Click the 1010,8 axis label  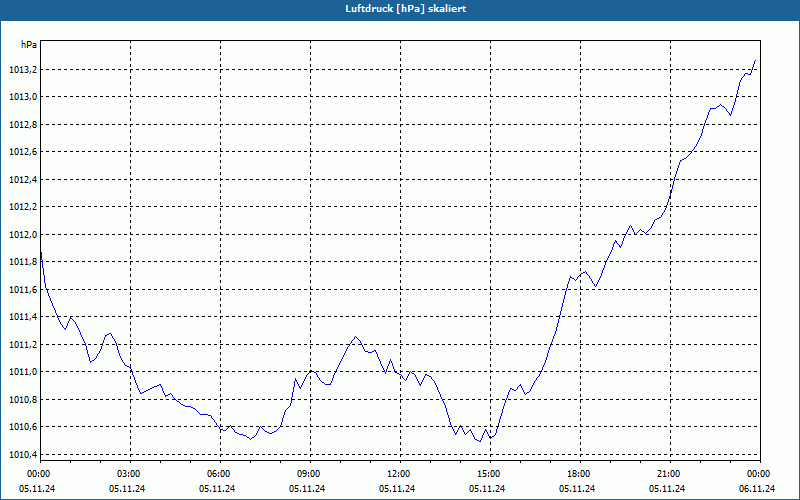point(22,400)
